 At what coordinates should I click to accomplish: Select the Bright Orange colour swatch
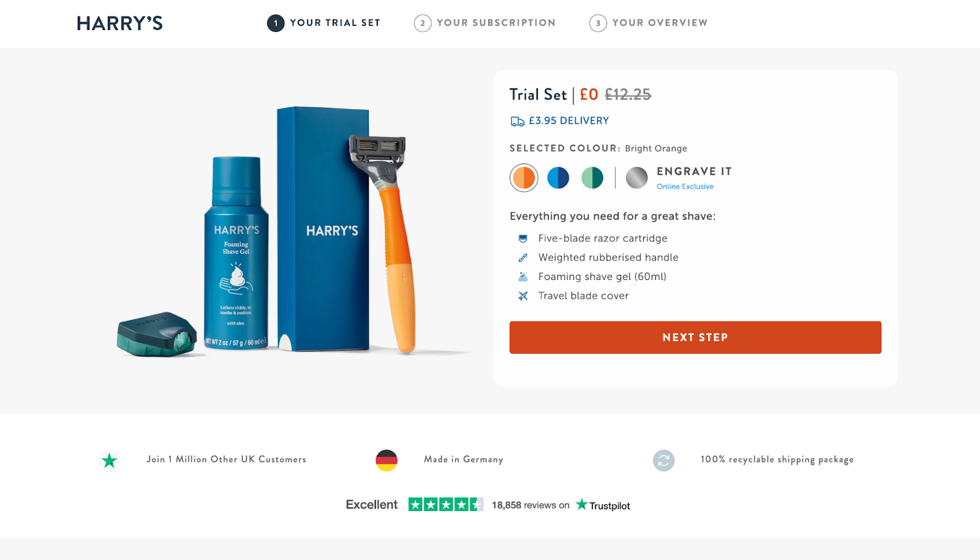tap(524, 178)
